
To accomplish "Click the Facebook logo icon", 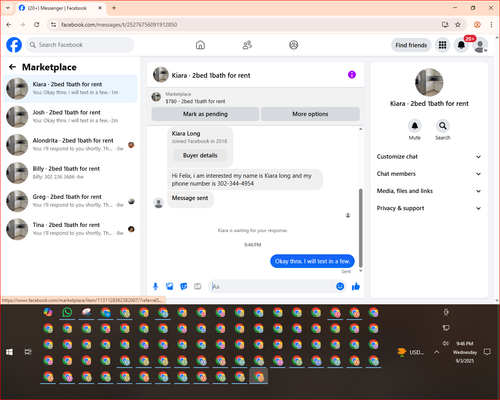I will [14, 45].
